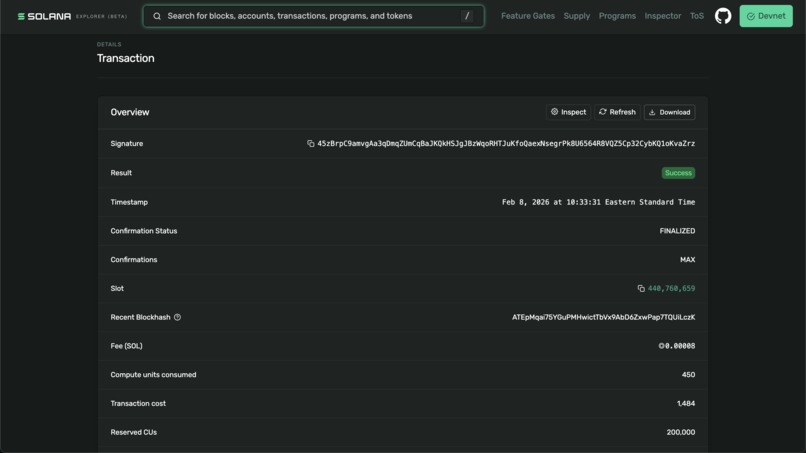Click the search magnifier icon

click(x=157, y=16)
